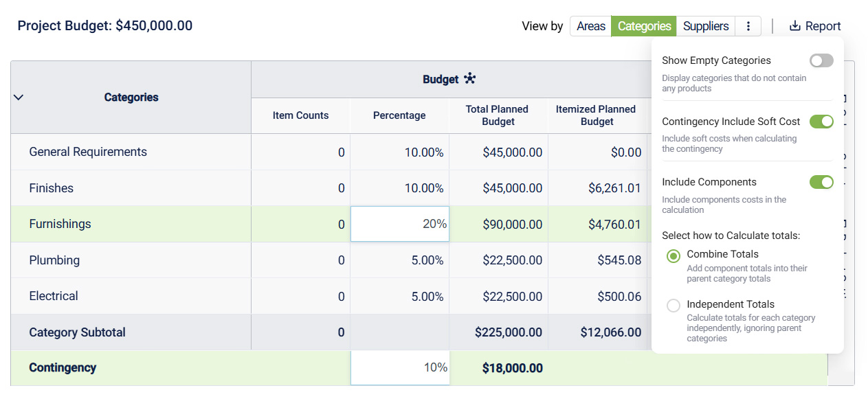Collapse categories using the chevron arrow

coord(19,98)
